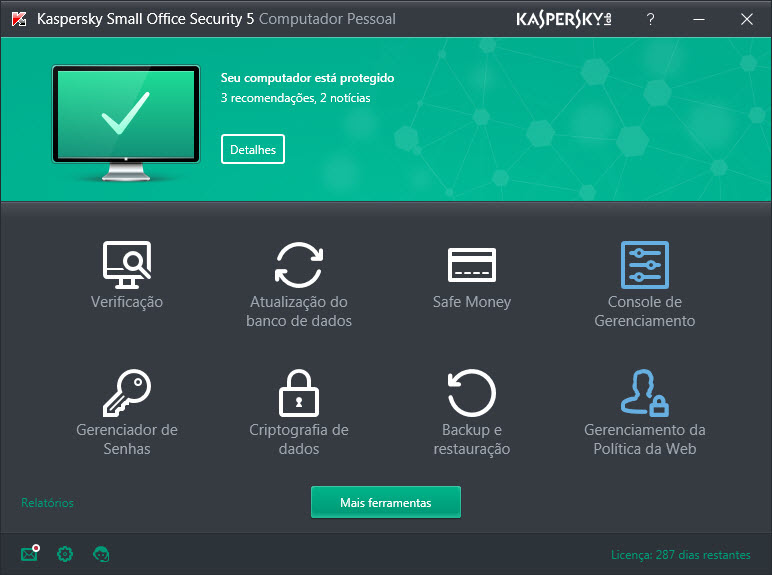Screen dimensions: 772x575
Task: Click the help question mark icon
Action: coord(650,19)
